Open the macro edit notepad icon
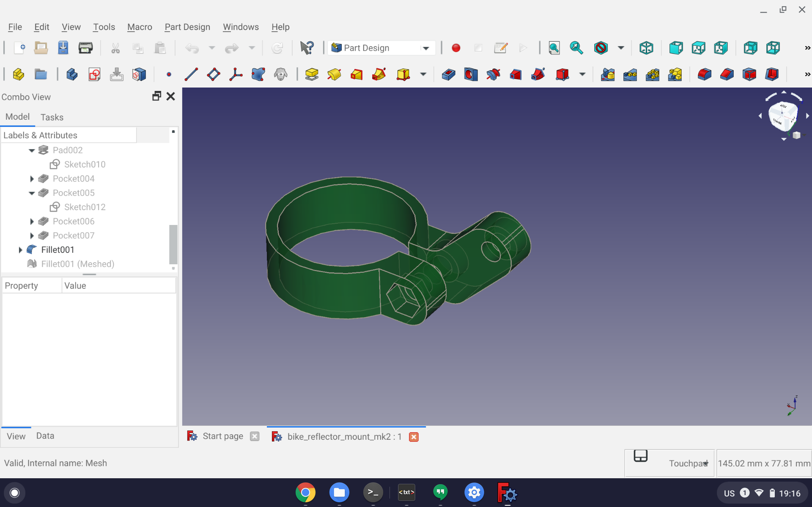Viewport: 812px width, 507px height. (x=501, y=48)
